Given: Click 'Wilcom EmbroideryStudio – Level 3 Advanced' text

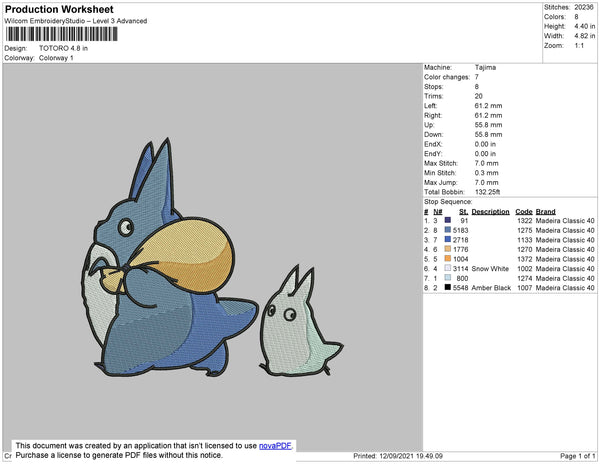Looking at the screenshot, I should point(76,21).
